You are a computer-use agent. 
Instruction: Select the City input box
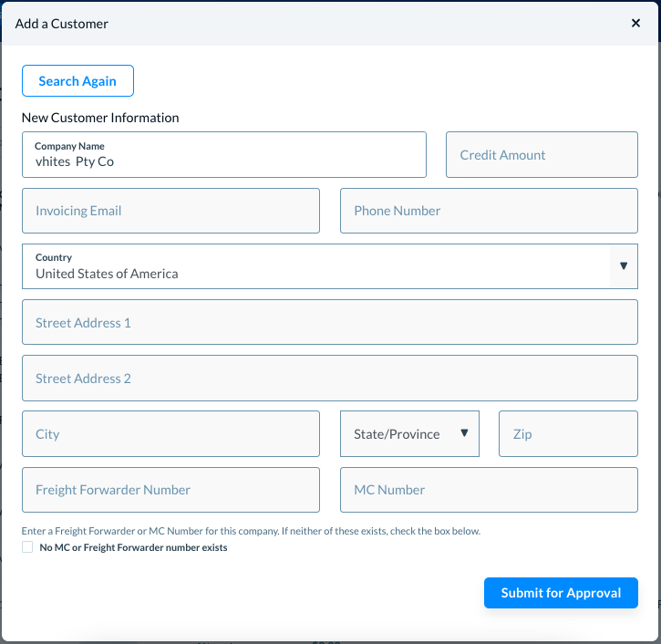[x=170, y=434]
